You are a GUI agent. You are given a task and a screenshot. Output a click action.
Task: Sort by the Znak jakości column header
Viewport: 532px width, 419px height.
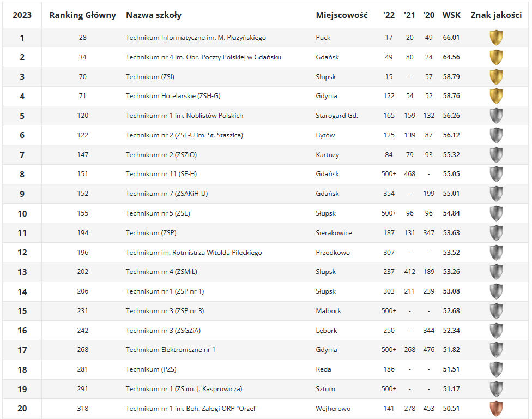[x=496, y=15]
